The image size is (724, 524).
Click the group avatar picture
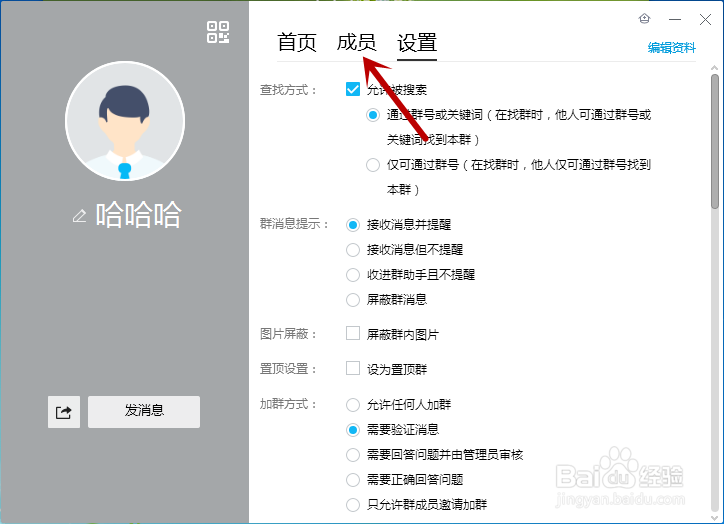(125, 121)
